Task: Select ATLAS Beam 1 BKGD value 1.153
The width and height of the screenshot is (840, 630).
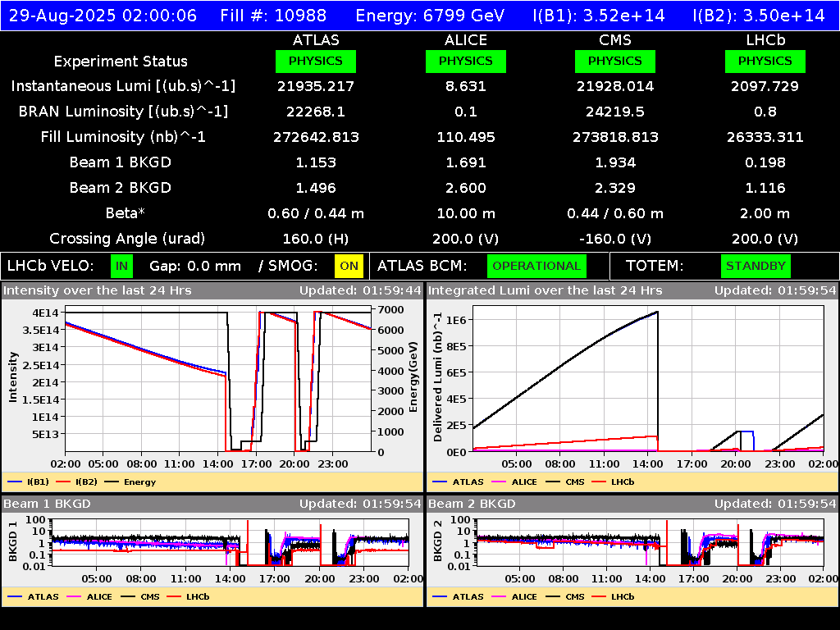Action: coord(316,162)
